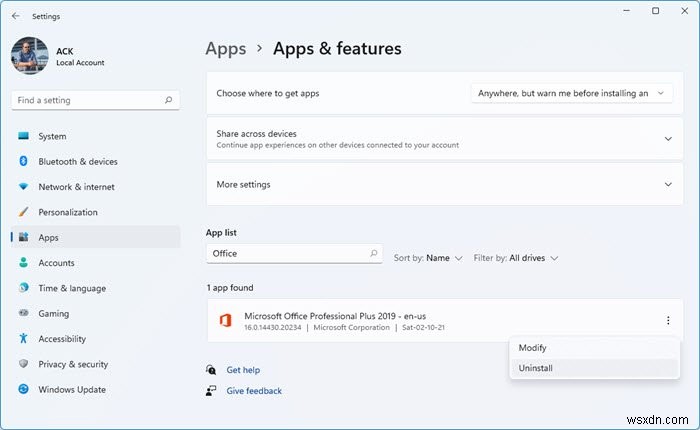Open the Get help link

(x=243, y=370)
